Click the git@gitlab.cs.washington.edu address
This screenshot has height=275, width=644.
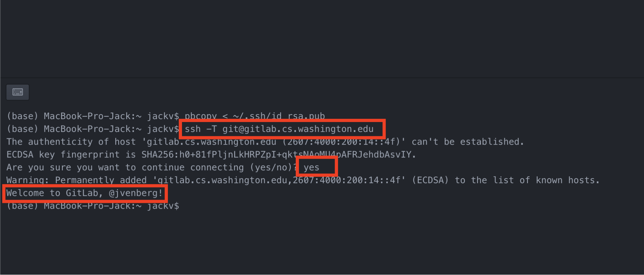[x=298, y=129]
